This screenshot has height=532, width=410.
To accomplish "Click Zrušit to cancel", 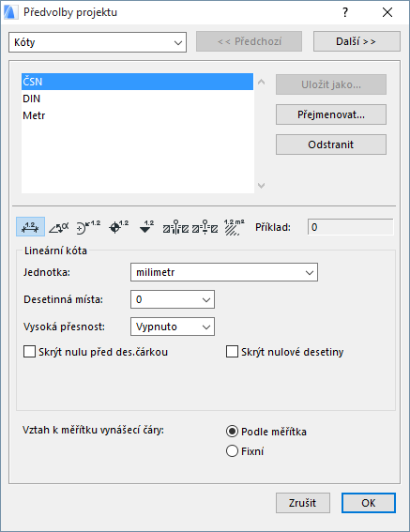I will point(303,503).
